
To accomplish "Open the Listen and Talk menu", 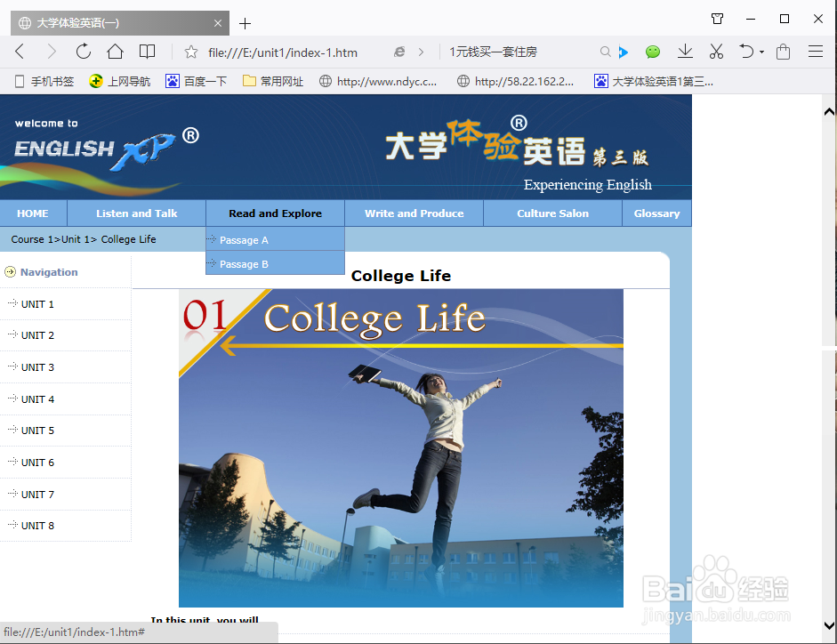I will pyautogui.click(x=137, y=213).
